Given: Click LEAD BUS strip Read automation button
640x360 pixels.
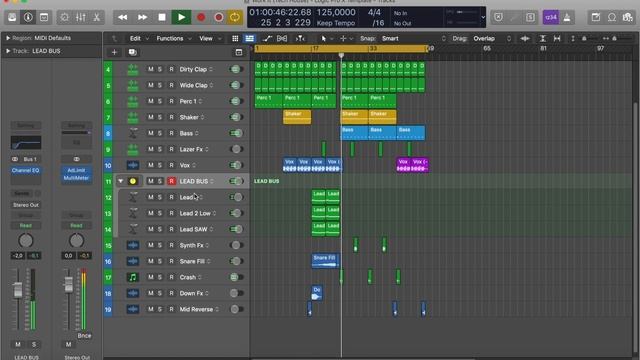Looking at the screenshot, I should pyautogui.click(x=26, y=225).
